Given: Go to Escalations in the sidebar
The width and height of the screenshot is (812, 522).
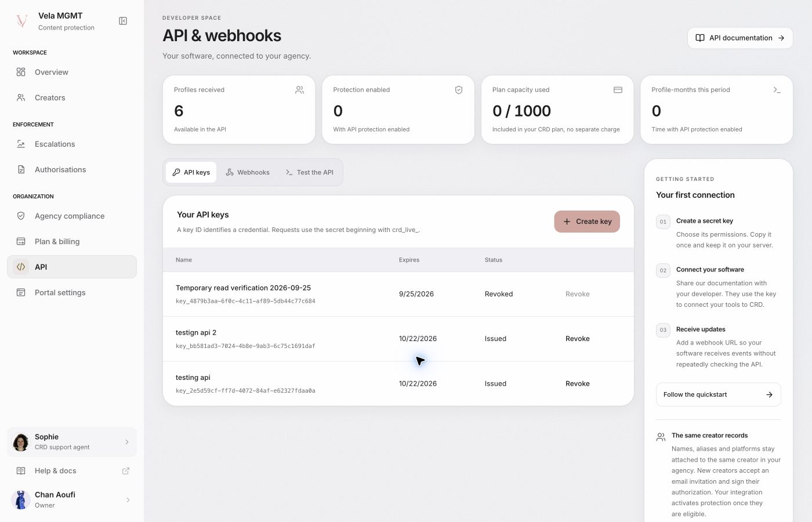Looking at the screenshot, I should 72,144.
